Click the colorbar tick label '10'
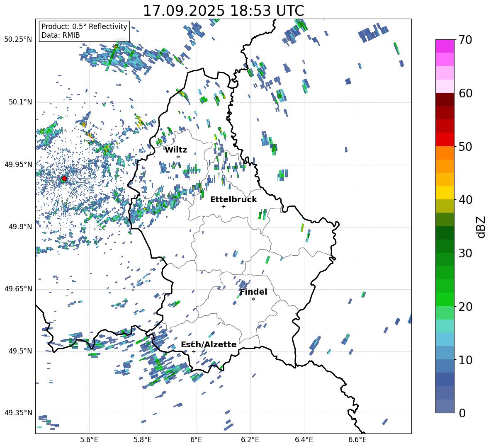 tap(465, 360)
